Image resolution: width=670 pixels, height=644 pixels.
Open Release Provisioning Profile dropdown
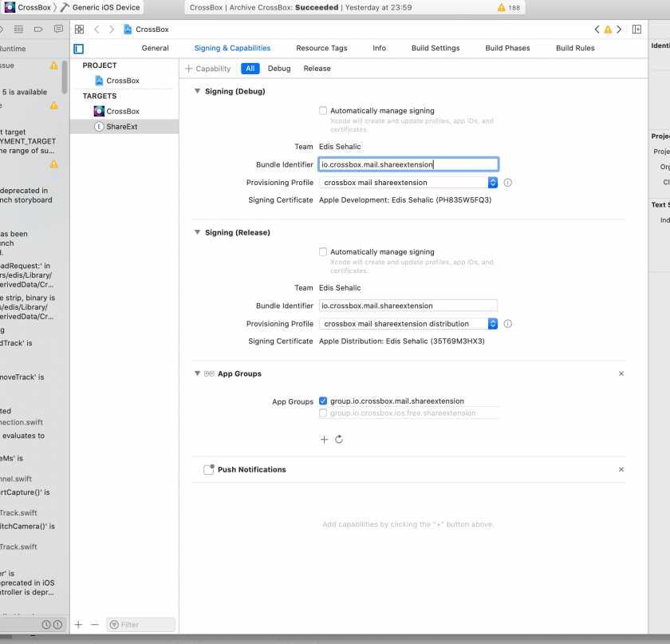pyautogui.click(x=408, y=324)
